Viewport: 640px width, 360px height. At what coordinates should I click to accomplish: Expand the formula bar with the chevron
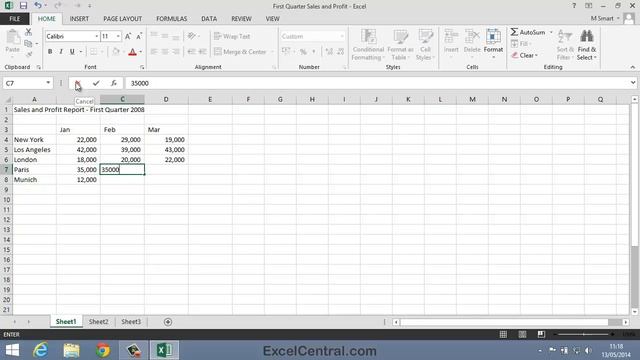click(633, 83)
